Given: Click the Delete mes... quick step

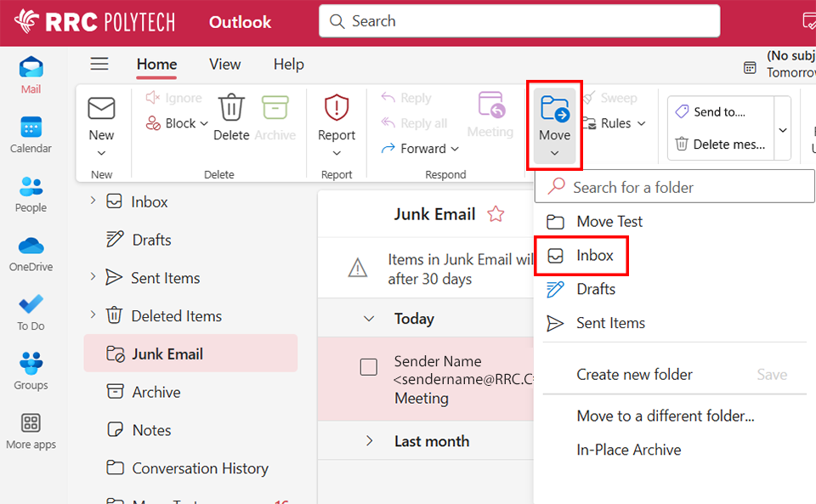Looking at the screenshot, I should tap(720, 144).
